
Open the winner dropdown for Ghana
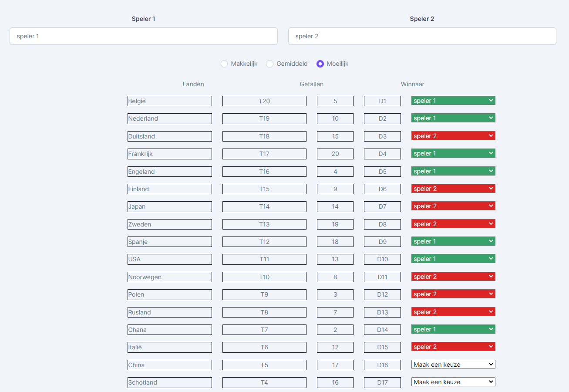point(453,329)
